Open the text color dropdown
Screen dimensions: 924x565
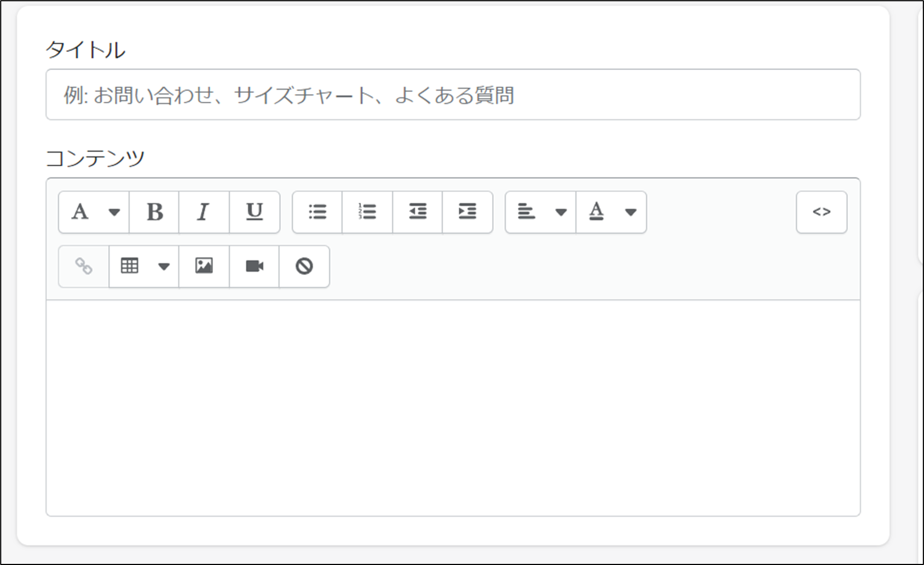point(611,212)
